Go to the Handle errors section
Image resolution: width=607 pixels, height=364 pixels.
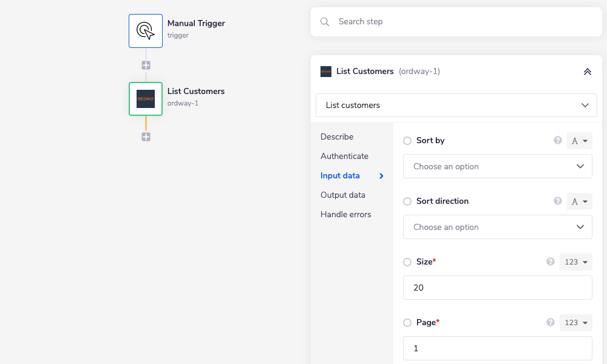pyautogui.click(x=346, y=214)
